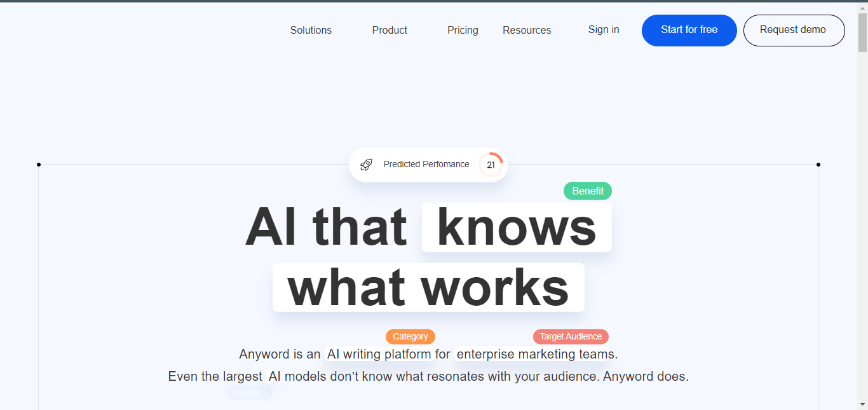Click the rocket icon in Predicted Performance pill
Image resolution: width=868 pixels, height=410 pixels.
coord(366,165)
